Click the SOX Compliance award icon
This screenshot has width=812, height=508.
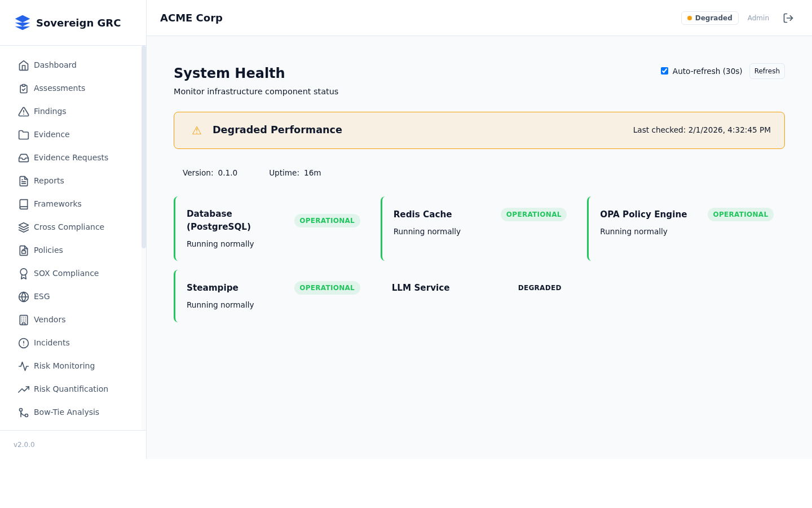[x=24, y=273]
